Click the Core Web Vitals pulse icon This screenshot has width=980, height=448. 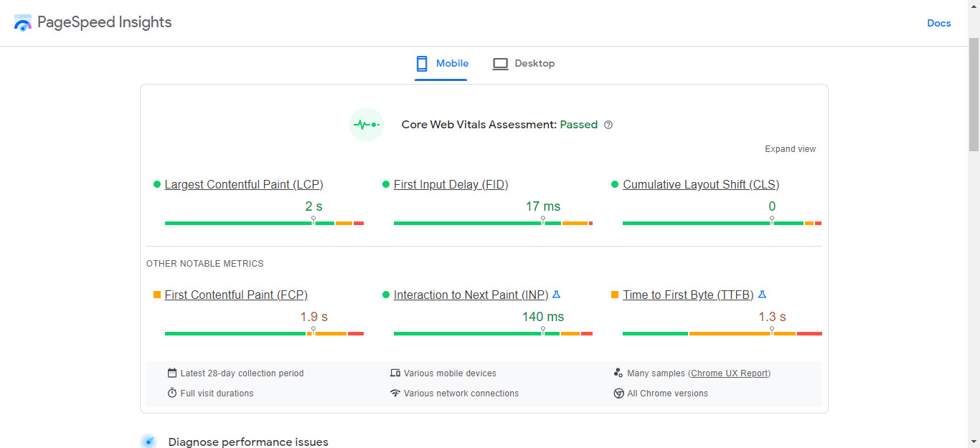coord(367,125)
